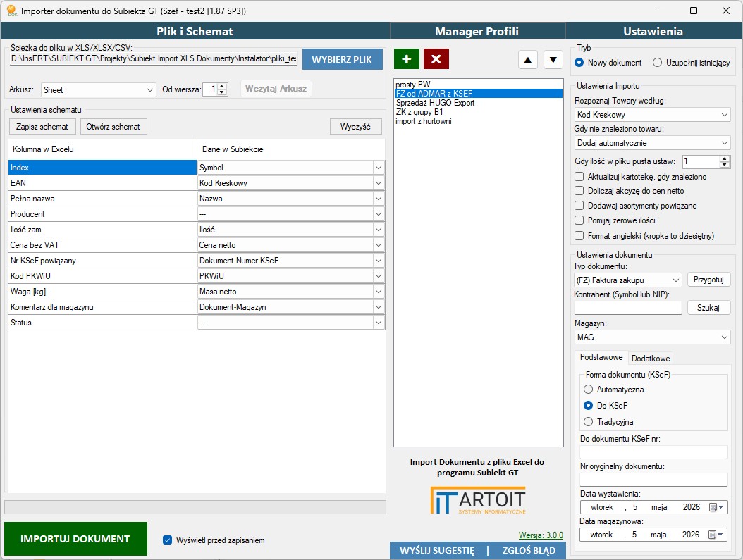This screenshot has width=743, height=560.
Task: Enable Format angielski (kropka to dziesiętny)
Action: 579,236
